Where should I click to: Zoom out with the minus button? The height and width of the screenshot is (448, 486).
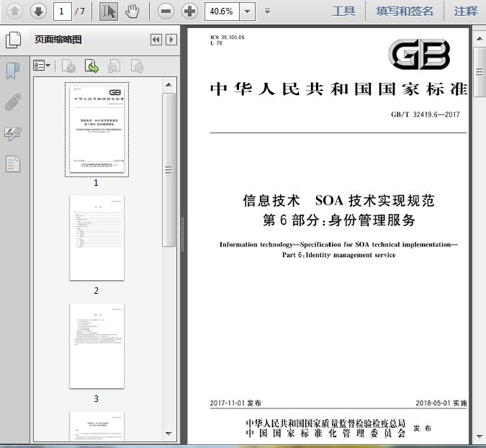[x=166, y=12]
